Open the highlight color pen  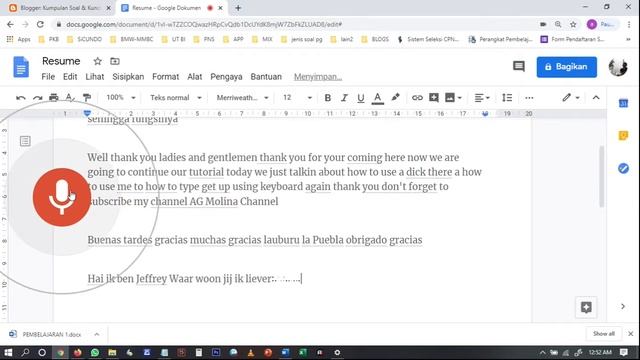pyautogui.click(x=395, y=98)
